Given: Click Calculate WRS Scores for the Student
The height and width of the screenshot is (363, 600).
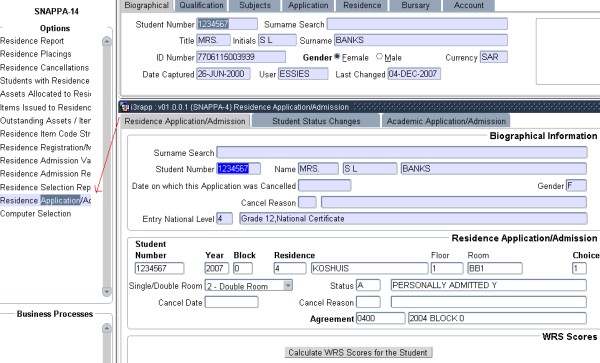Looking at the screenshot, I should click(x=359, y=352).
